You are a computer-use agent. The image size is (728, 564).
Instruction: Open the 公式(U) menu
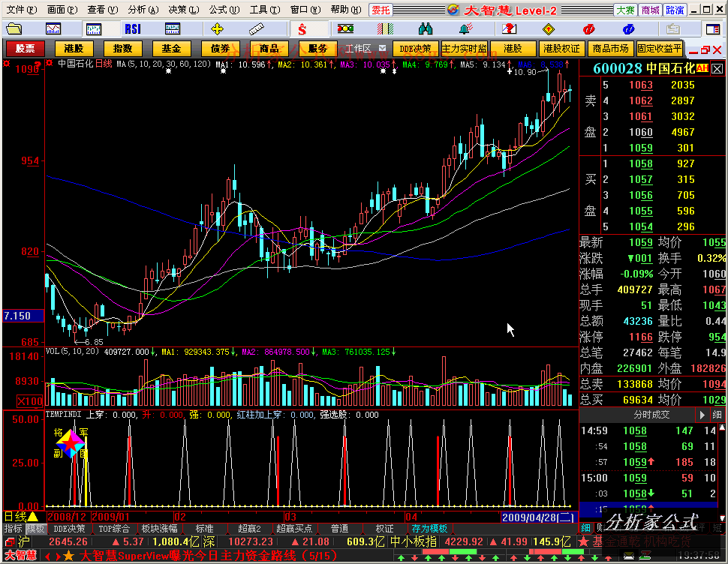[x=224, y=10]
